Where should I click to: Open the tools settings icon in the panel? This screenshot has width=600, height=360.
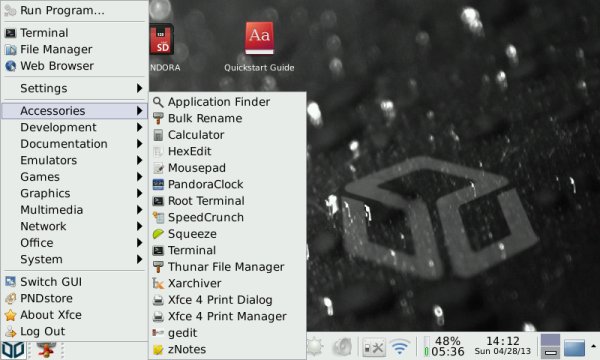[x=373, y=347]
